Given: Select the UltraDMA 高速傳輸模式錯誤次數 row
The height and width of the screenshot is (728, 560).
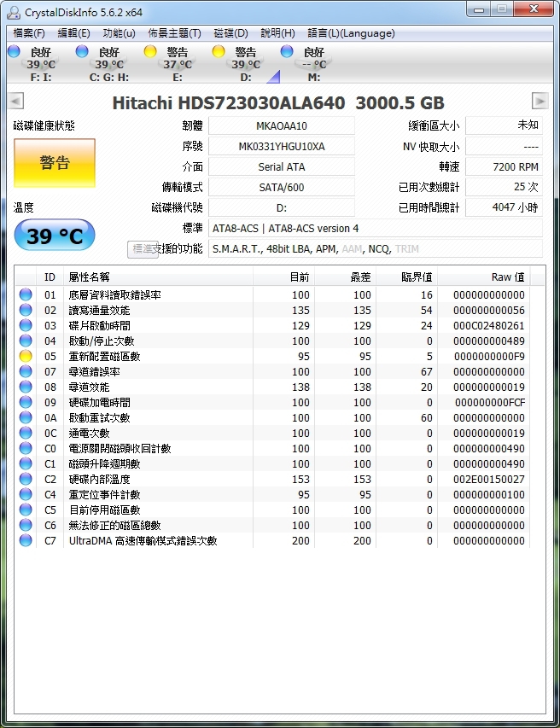Looking at the screenshot, I should [274, 540].
